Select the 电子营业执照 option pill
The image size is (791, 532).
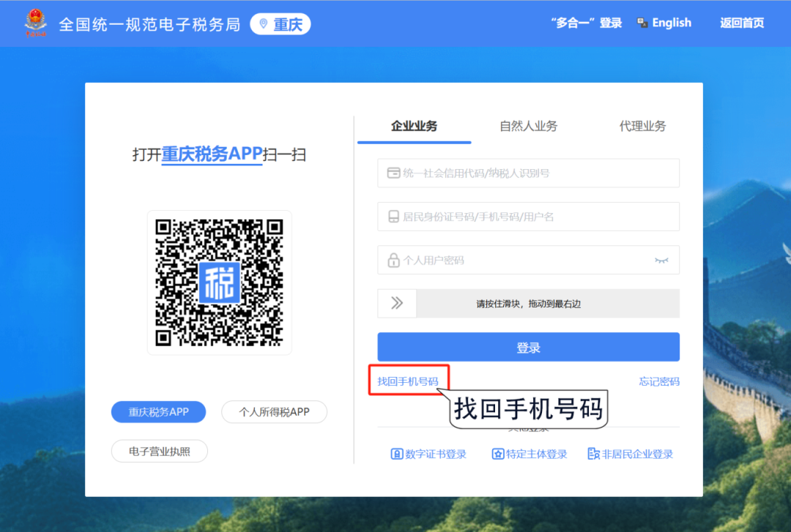pyautogui.click(x=160, y=452)
